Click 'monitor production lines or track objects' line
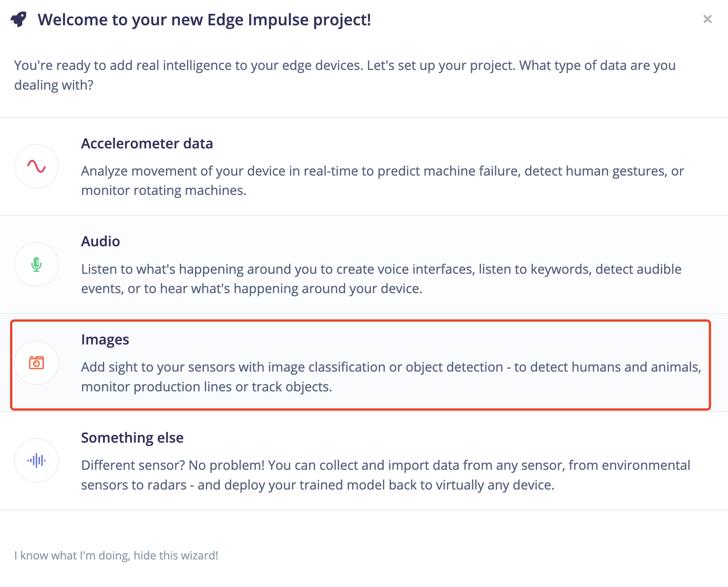Screen dimensions: 728x587 (206, 387)
